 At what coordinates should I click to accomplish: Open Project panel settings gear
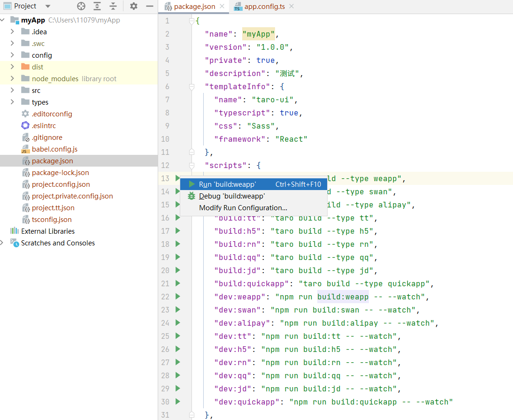[134, 6]
